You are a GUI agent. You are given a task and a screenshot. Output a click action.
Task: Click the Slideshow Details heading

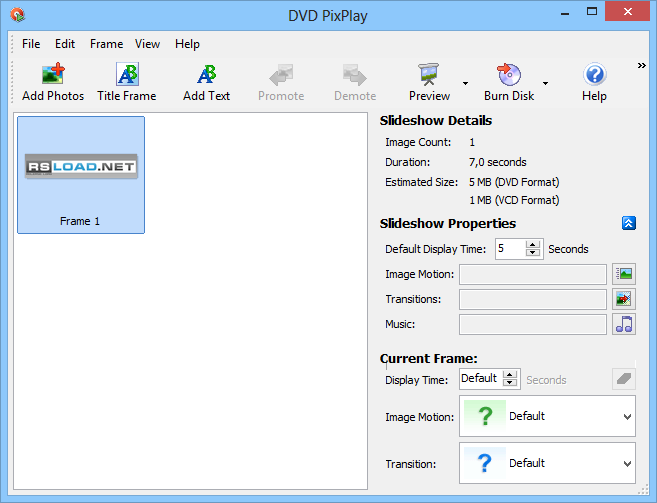[436, 121]
